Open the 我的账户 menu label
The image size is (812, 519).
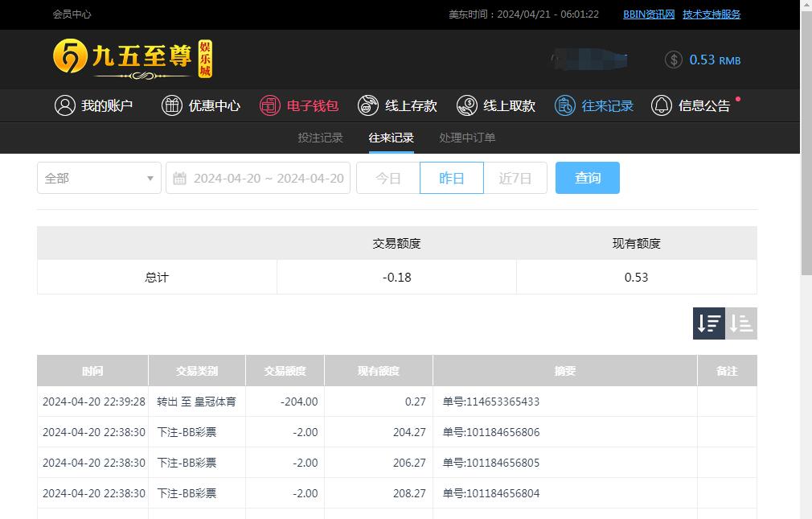[x=107, y=105]
